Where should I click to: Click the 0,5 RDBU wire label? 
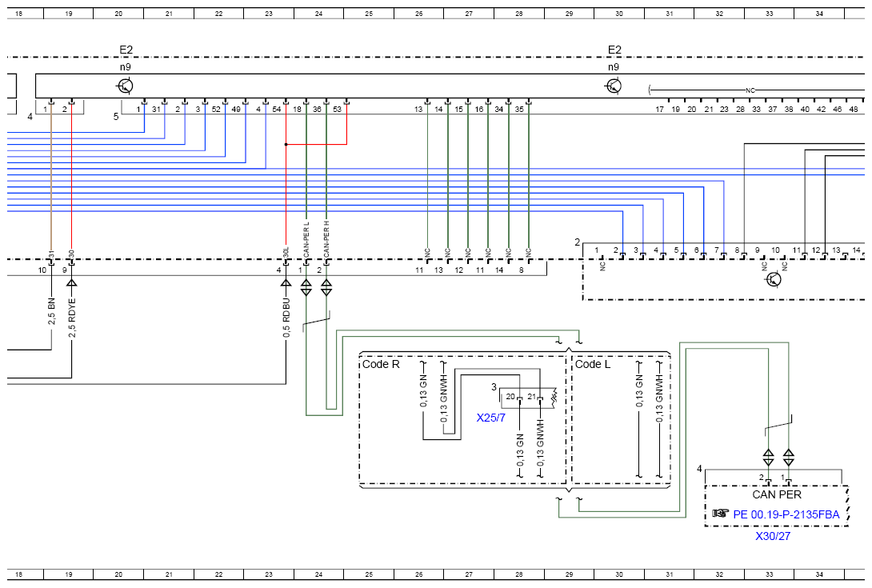coord(286,318)
